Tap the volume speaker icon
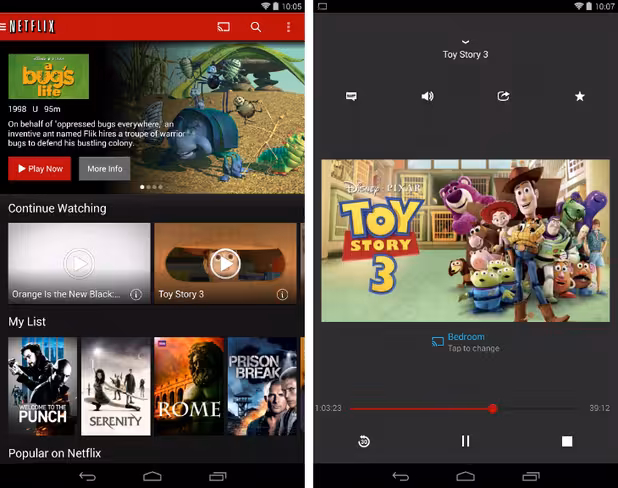This screenshot has height=488, width=618. 428,96
